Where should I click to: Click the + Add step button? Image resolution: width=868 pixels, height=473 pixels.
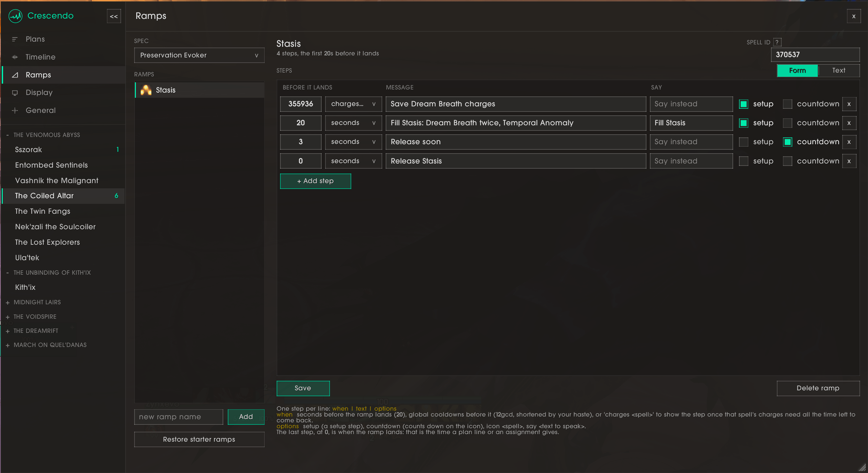[x=315, y=181]
